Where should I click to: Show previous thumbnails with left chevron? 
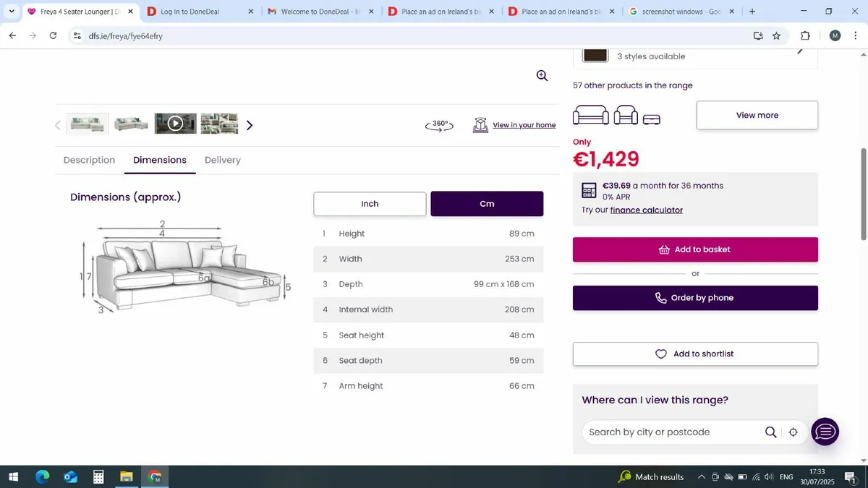click(x=58, y=125)
